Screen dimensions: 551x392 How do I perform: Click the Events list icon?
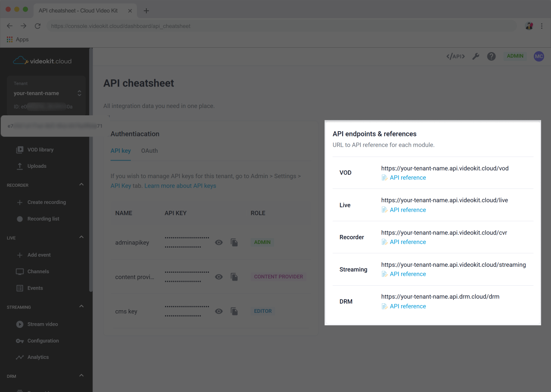[19, 288]
